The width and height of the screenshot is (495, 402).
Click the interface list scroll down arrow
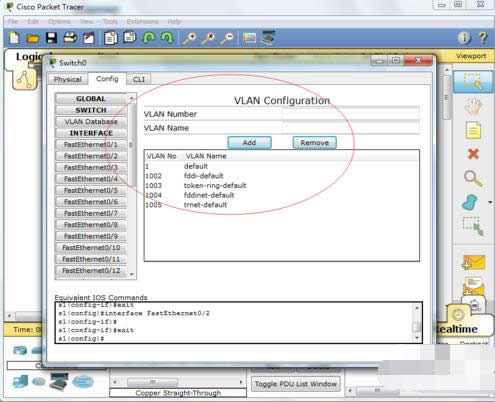point(132,275)
